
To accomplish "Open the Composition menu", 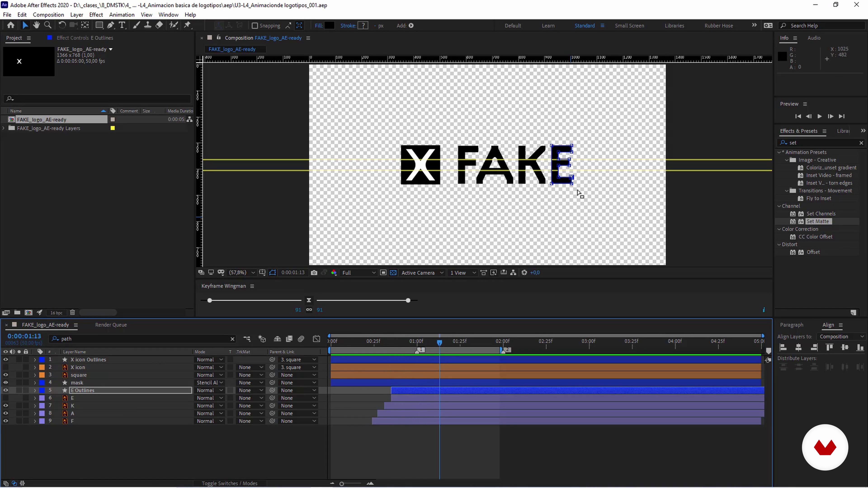I will pyautogui.click(x=48, y=14).
